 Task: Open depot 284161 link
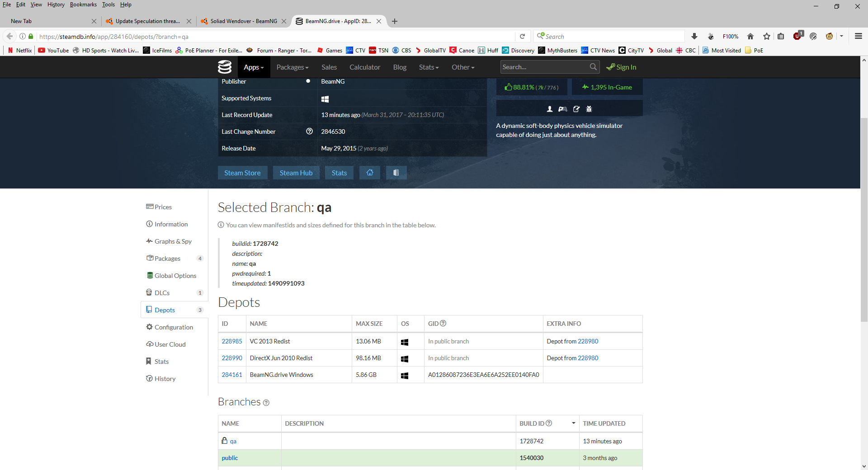pos(232,375)
